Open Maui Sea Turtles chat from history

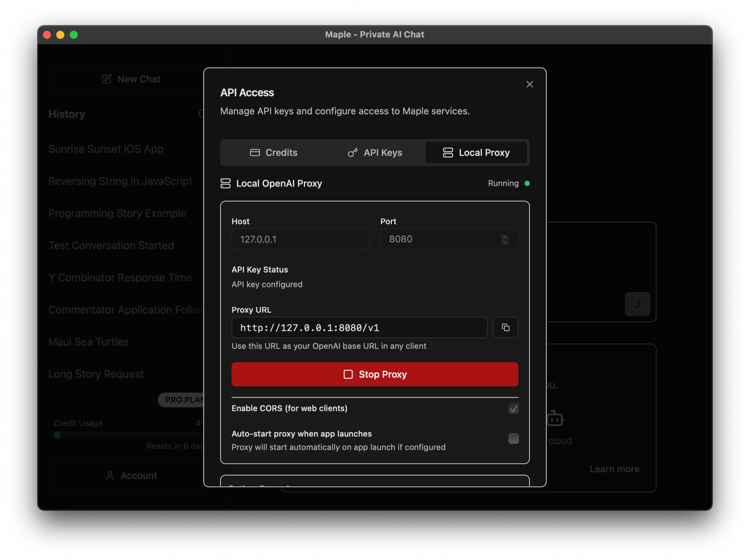tap(88, 342)
